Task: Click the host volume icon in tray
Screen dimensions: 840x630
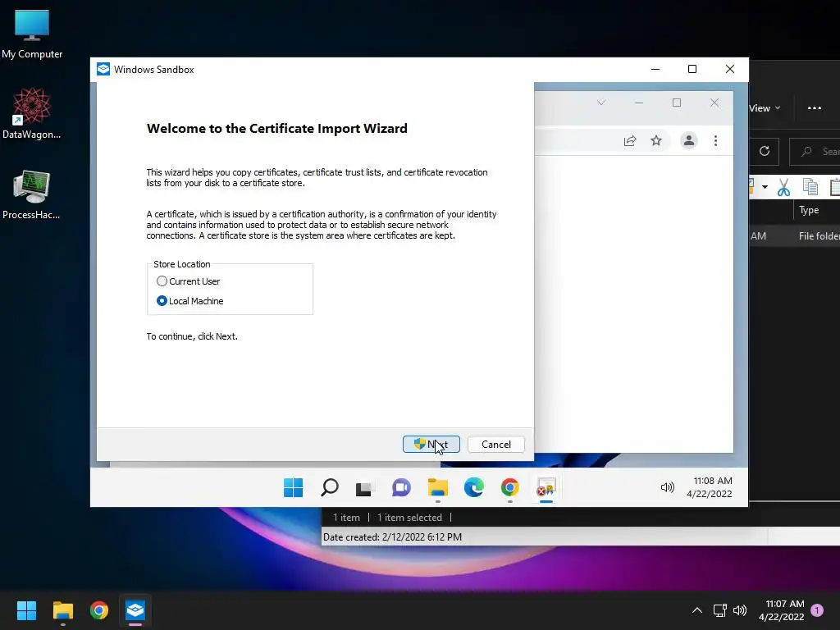Action: [x=740, y=610]
